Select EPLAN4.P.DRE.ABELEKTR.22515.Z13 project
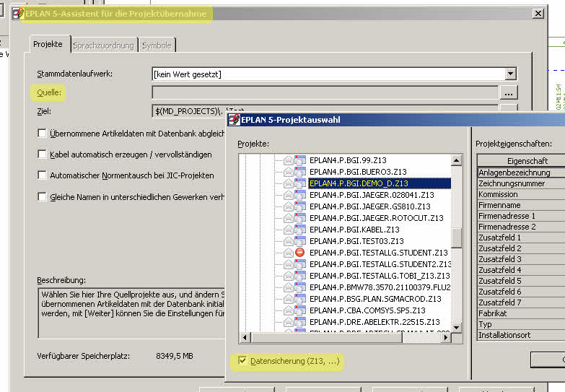 click(x=375, y=322)
